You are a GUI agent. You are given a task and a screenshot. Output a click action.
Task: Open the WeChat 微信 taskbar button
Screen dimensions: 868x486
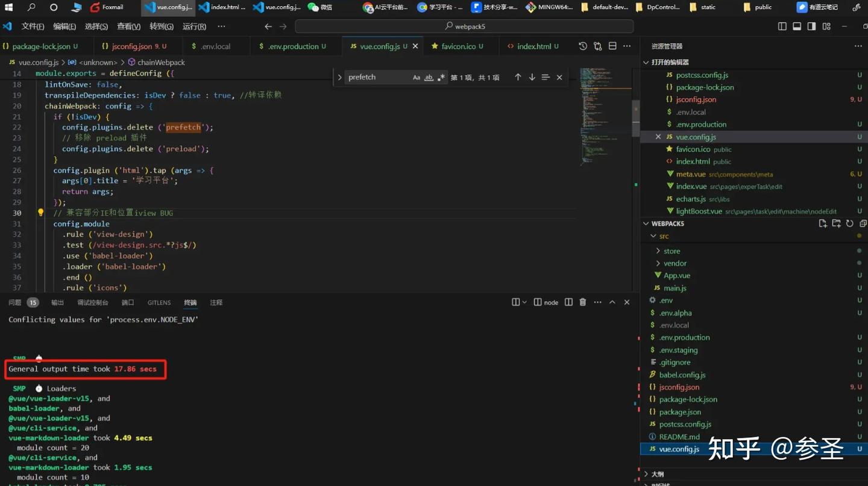(x=320, y=7)
